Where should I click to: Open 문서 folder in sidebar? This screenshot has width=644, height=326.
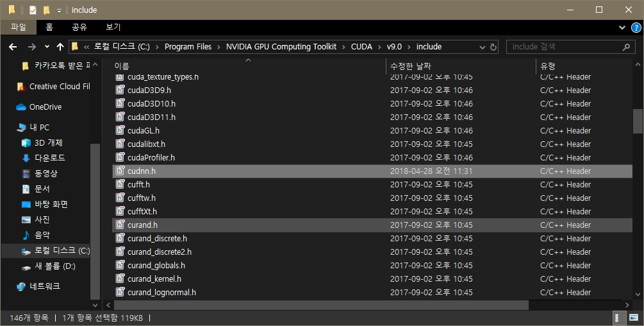click(x=36, y=189)
